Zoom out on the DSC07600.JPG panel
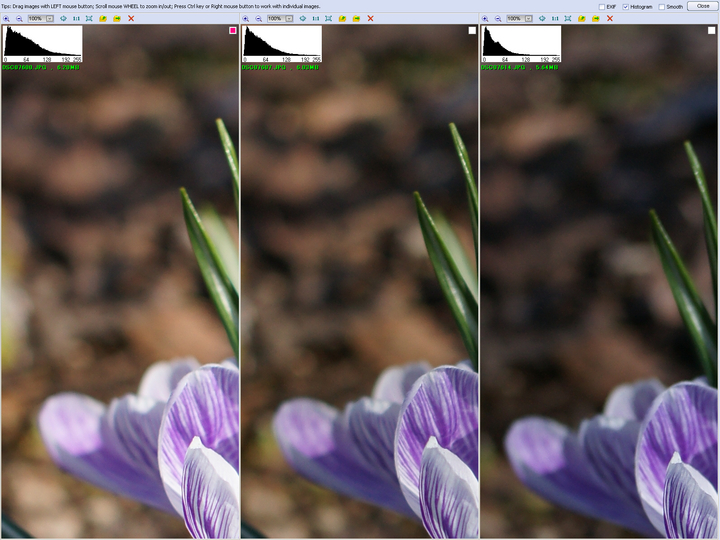 19,18
